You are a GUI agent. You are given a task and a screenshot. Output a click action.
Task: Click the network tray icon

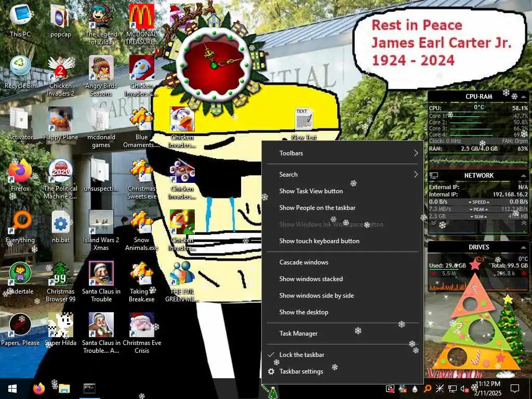453,389
